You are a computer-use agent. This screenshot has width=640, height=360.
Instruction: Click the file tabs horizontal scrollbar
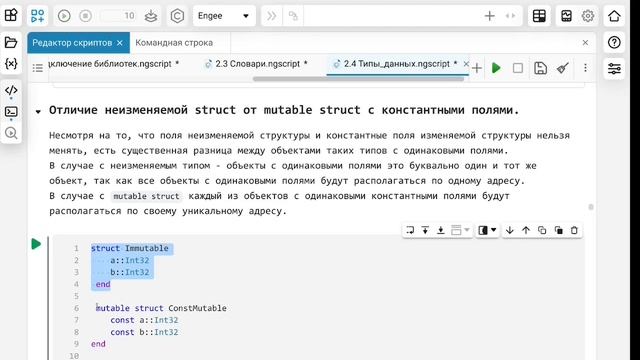pos(358,79)
